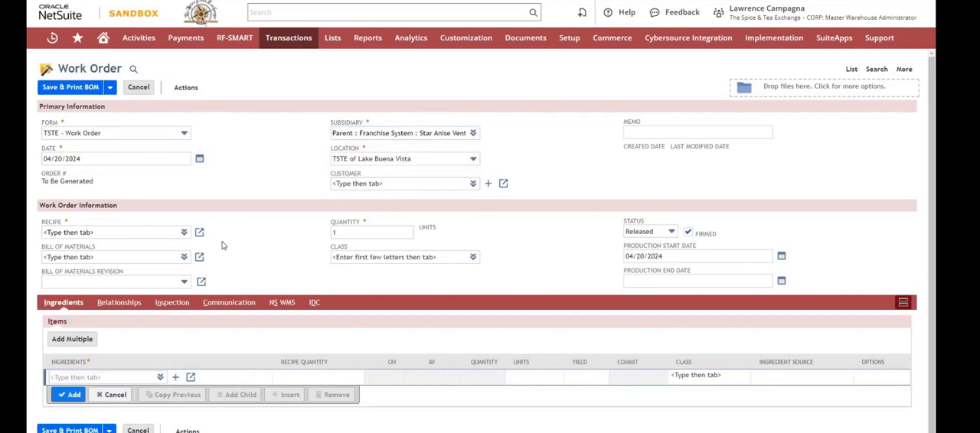This screenshot has width=980, height=433.
Task: Click folder icon in file drop zone
Action: pyautogui.click(x=744, y=87)
